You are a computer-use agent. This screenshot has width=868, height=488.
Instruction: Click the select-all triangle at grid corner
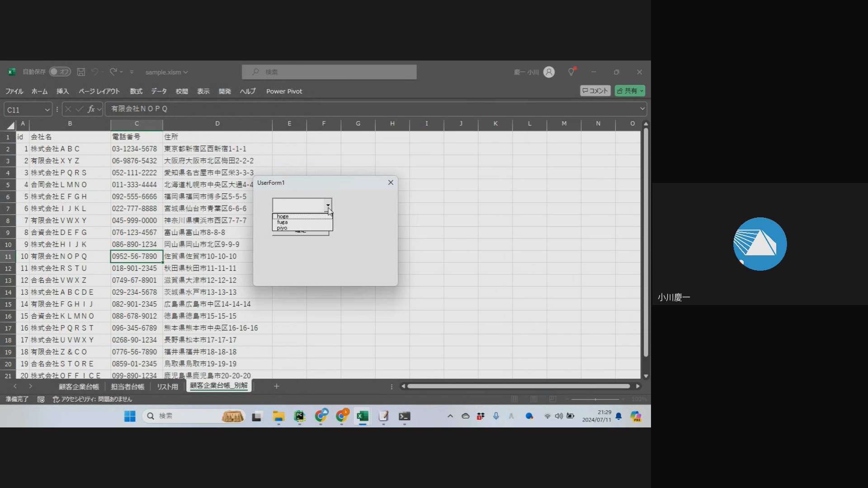click(10, 125)
